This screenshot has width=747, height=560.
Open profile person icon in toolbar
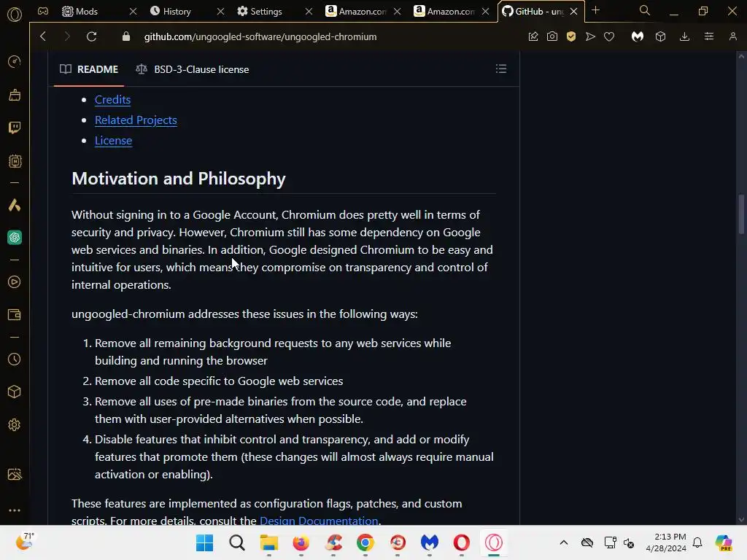[x=732, y=36]
